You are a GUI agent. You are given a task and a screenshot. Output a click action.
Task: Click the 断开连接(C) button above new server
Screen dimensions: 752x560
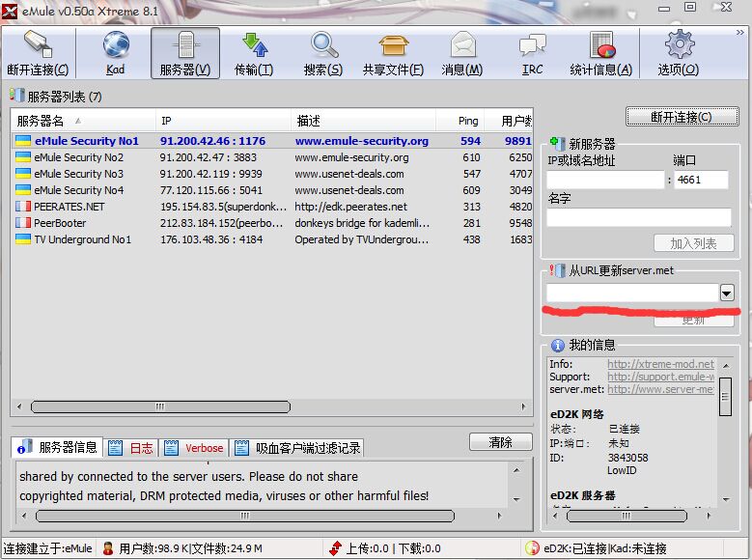[682, 117]
